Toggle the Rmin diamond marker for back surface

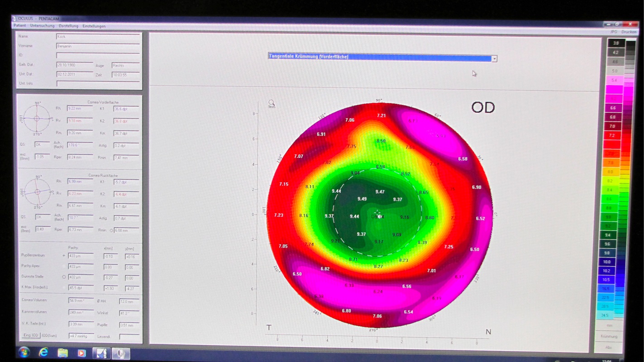pos(111,230)
